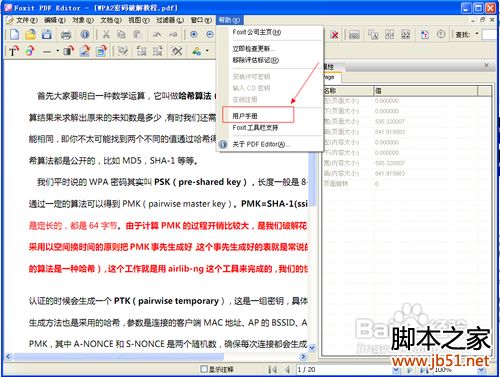Click the page with red mark icon
The height and width of the screenshot is (377, 500).
pyautogui.click(x=425, y=34)
